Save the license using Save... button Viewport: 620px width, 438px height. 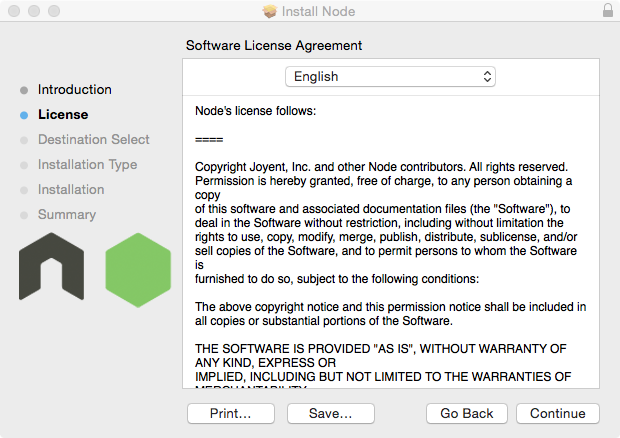(330, 413)
